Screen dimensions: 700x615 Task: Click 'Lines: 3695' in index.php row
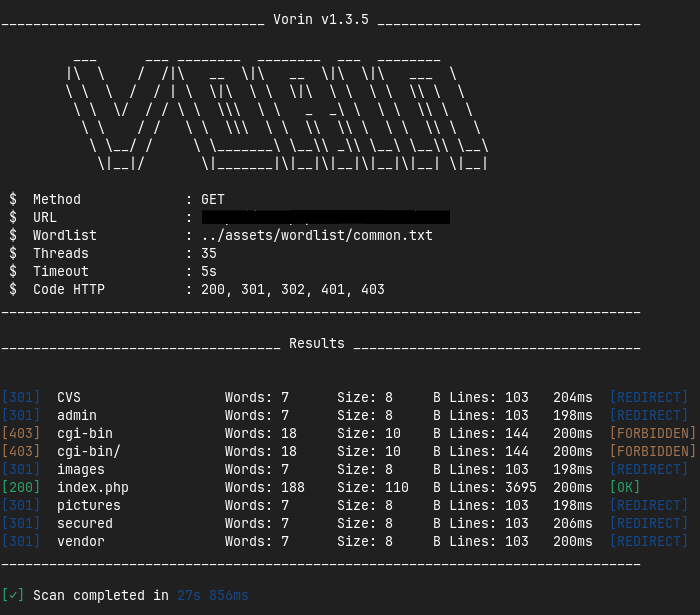493,487
